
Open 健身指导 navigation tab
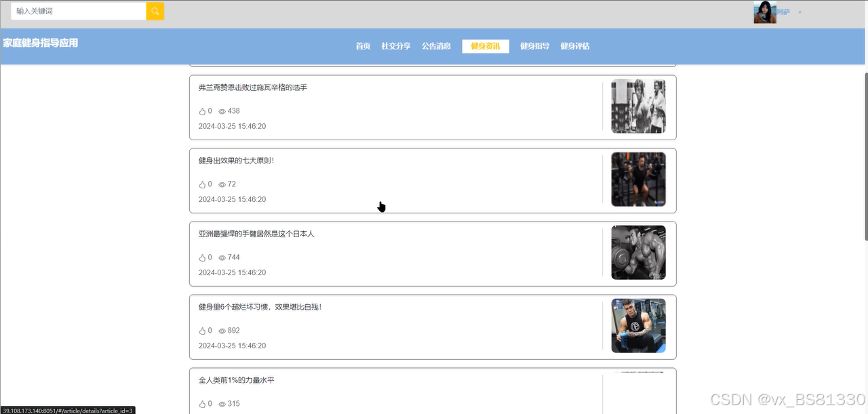[x=535, y=46]
